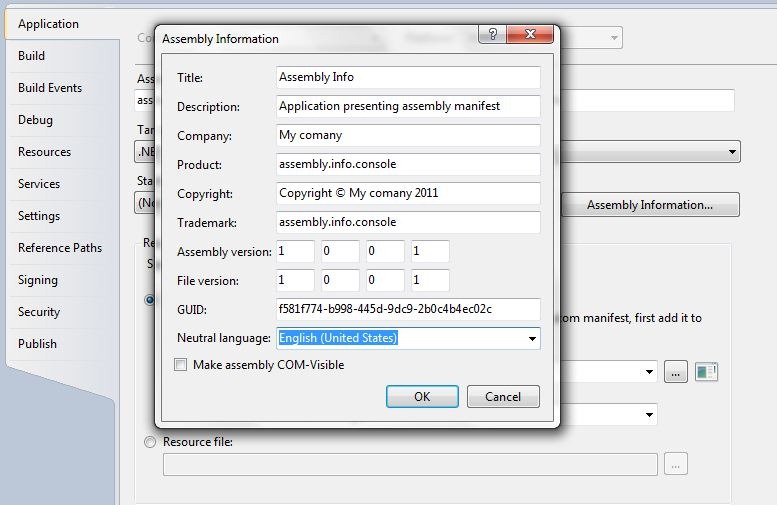Screen dimensions: 777x505
Task: Click into the Company text field
Action: click(x=407, y=135)
